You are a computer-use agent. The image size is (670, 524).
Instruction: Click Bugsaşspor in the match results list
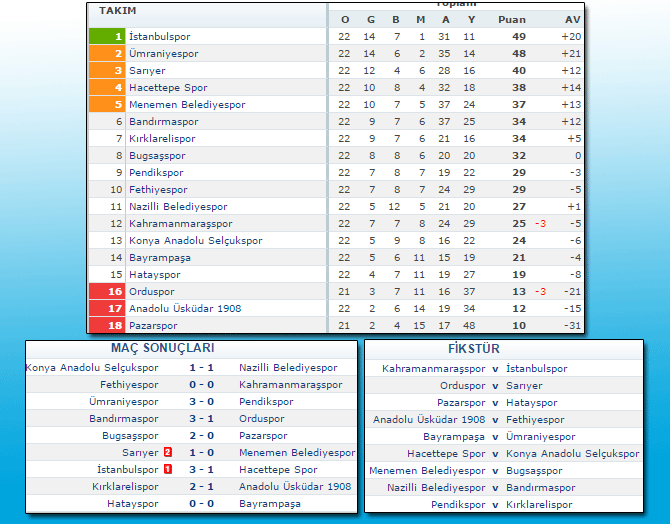130,435
